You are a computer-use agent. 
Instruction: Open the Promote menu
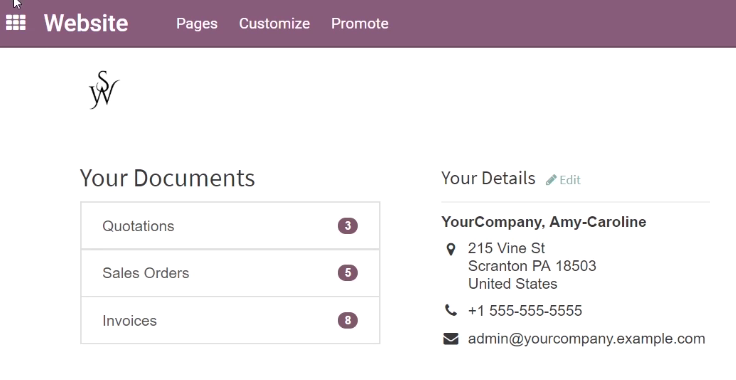click(360, 23)
